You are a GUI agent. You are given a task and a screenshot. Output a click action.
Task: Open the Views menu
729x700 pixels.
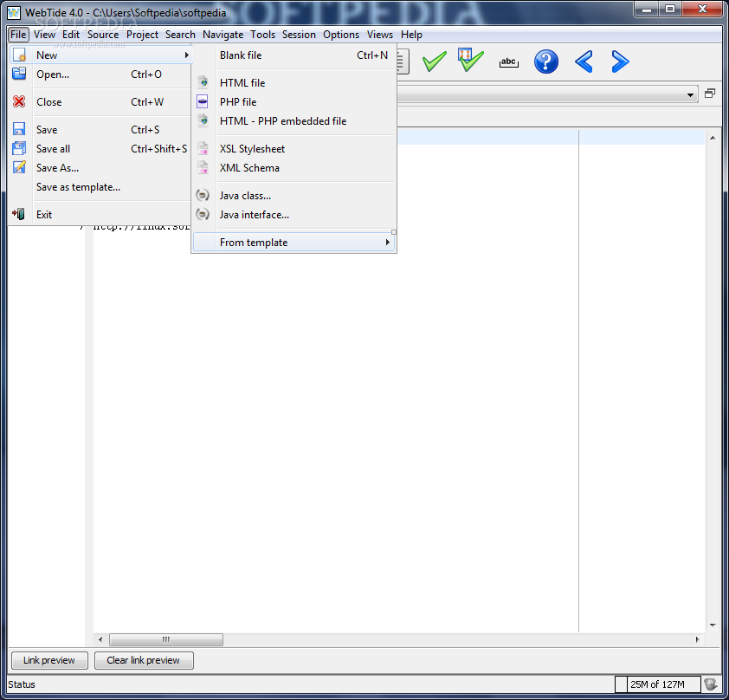(379, 35)
